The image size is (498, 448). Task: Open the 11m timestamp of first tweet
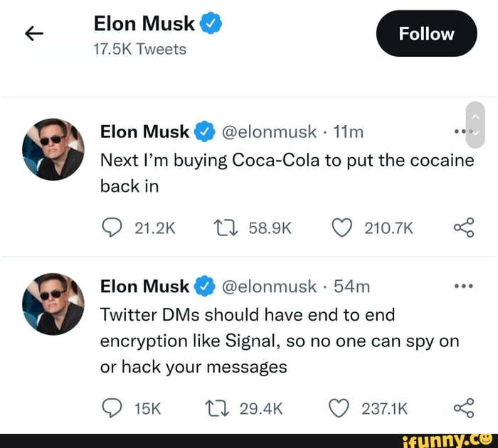(x=349, y=132)
